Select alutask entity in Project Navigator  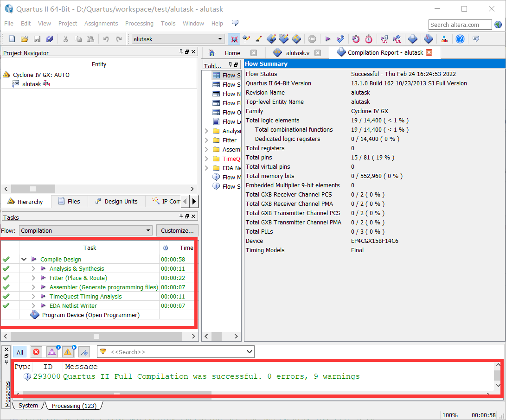[x=31, y=84]
